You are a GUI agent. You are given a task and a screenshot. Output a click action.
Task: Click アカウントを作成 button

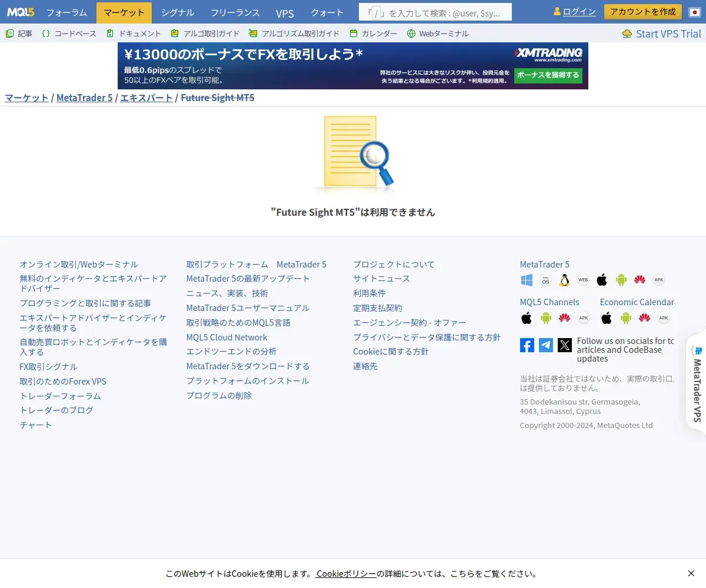tap(643, 12)
